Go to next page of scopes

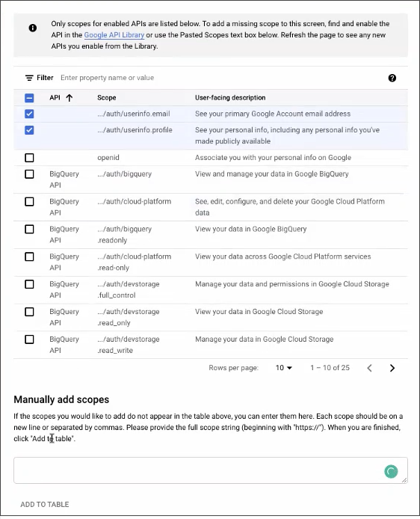click(x=392, y=368)
